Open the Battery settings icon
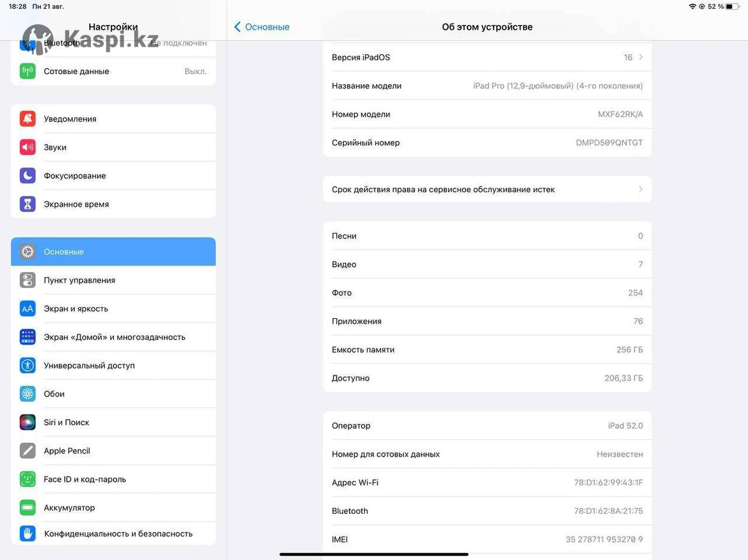This screenshot has height=560, width=748. (27, 508)
